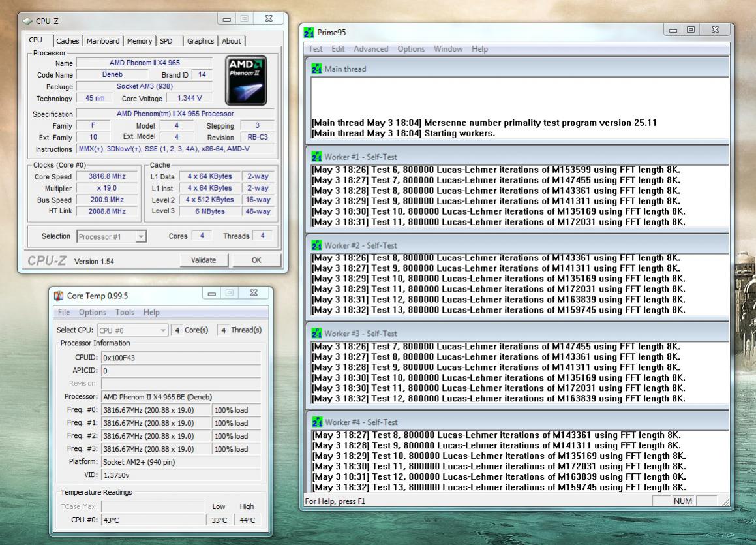The width and height of the screenshot is (756, 545).
Task: Open the Help menu in Prime95
Action: 479,49
